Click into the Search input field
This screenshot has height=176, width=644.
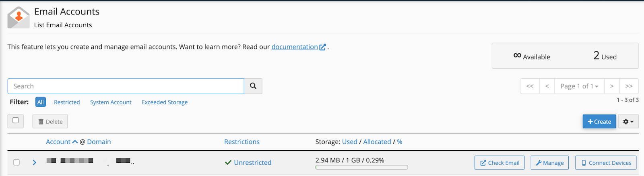[x=126, y=86]
